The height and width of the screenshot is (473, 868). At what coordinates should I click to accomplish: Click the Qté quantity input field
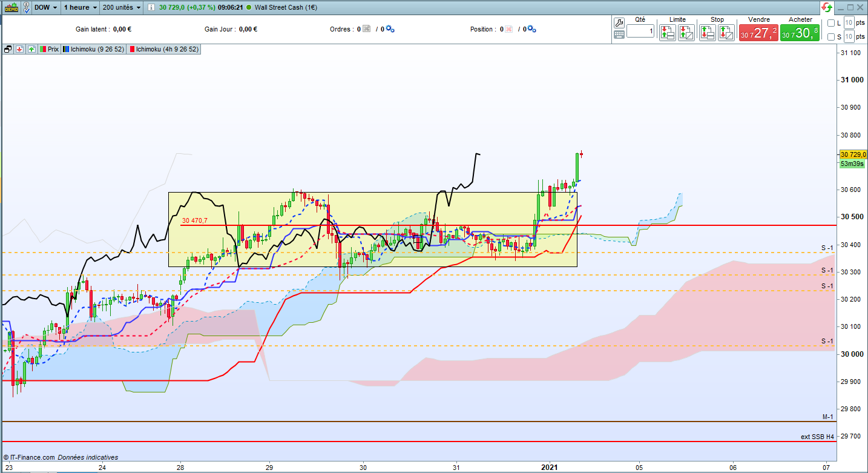[x=640, y=31]
